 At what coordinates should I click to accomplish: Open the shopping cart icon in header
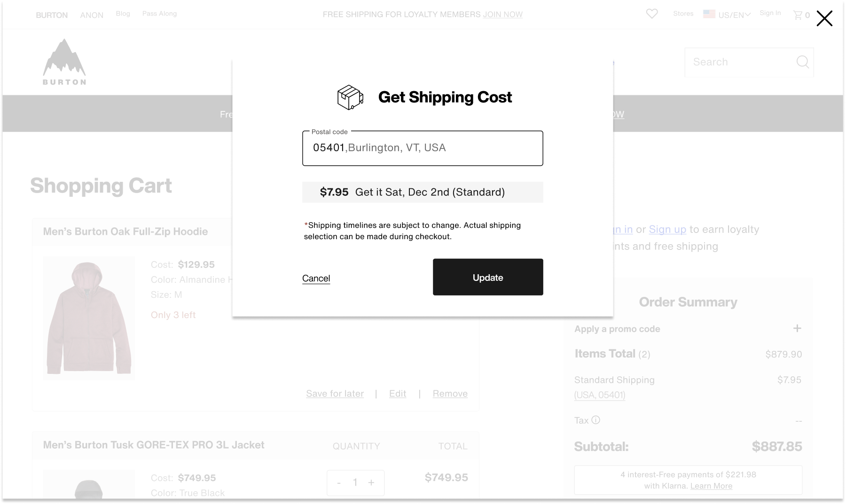click(798, 15)
